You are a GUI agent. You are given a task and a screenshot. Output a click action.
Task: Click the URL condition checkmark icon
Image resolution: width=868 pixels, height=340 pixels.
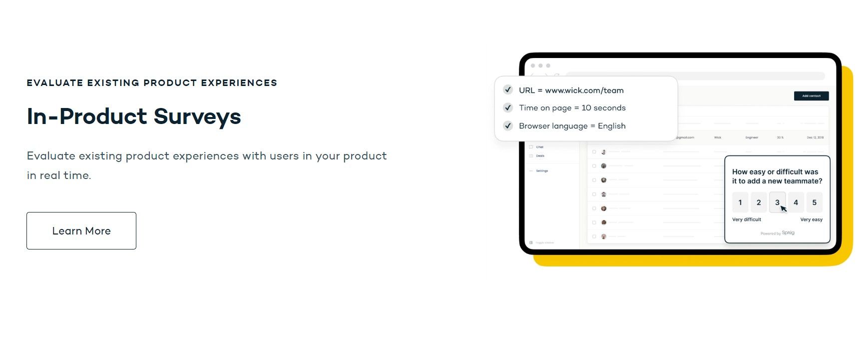(x=508, y=90)
